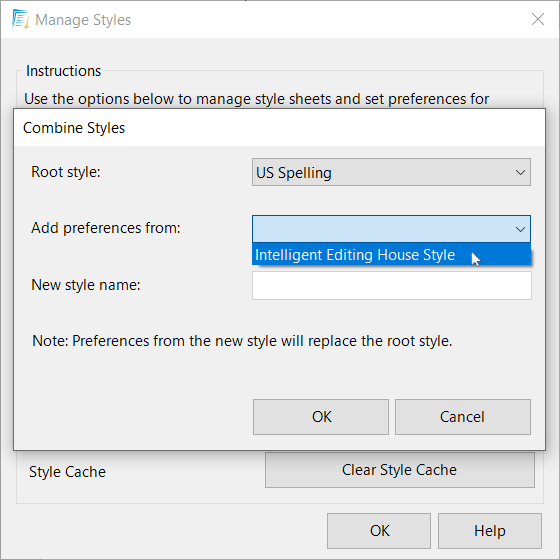560x560 pixels.
Task: Click the note about replacing root style
Action: point(242,341)
